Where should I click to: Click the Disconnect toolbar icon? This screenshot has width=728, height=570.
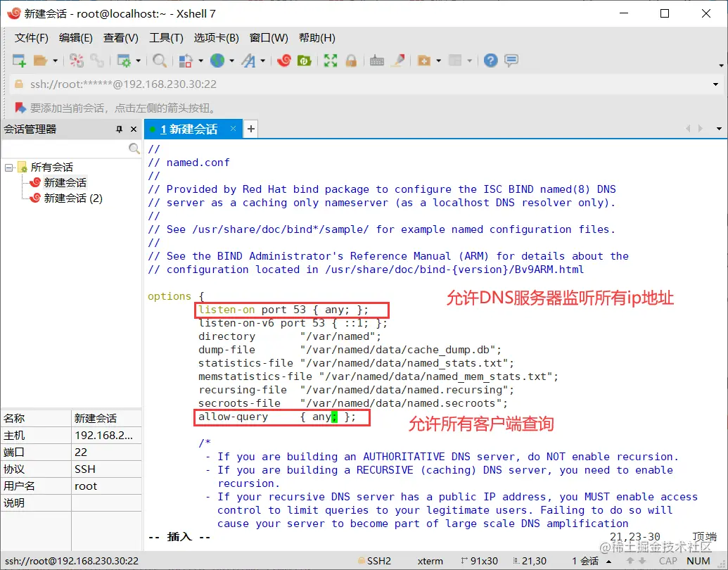pyautogui.click(x=76, y=61)
